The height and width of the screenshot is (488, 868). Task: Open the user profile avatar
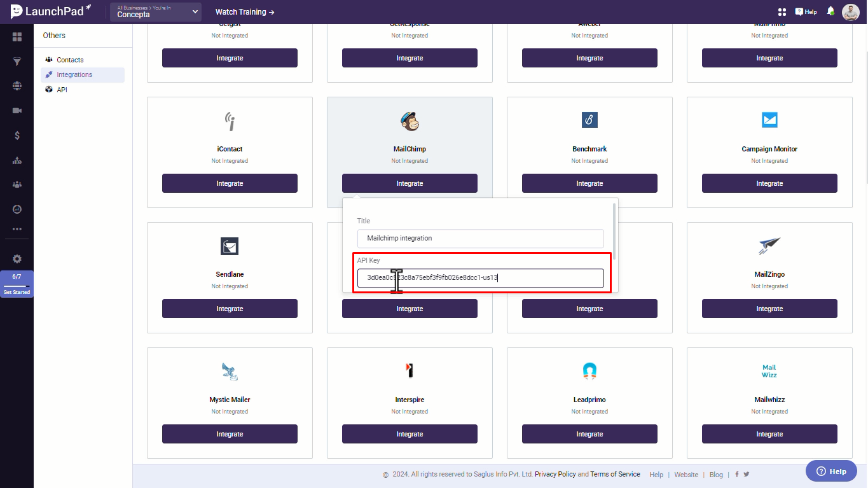(x=851, y=12)
